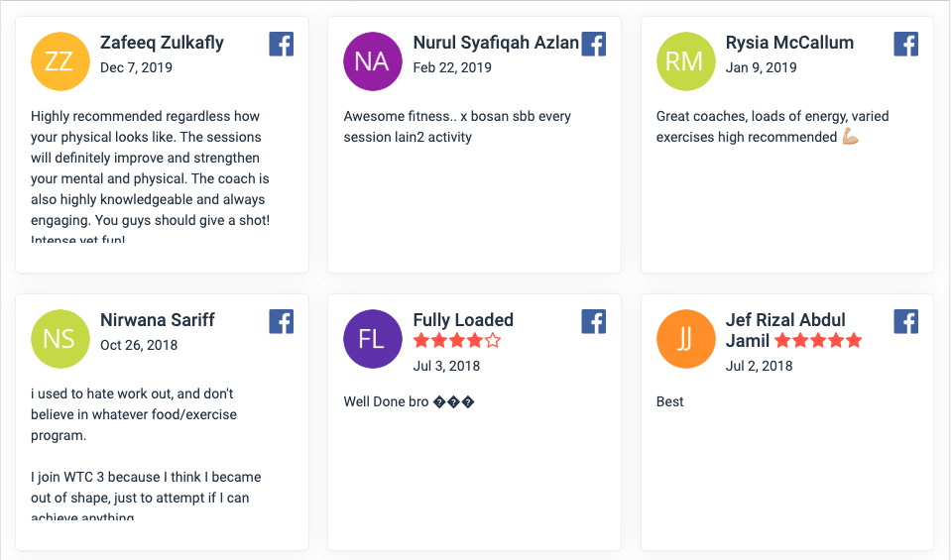Click Facebook icon on Rysia McCallum's review
This screenshot has width=951, height=560.
(905, 44)
